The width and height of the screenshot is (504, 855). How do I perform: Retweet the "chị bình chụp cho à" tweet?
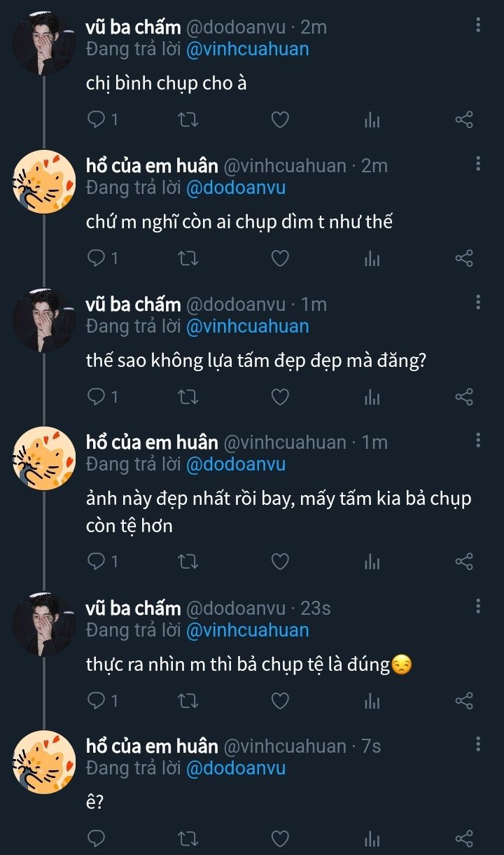[188, 120]
